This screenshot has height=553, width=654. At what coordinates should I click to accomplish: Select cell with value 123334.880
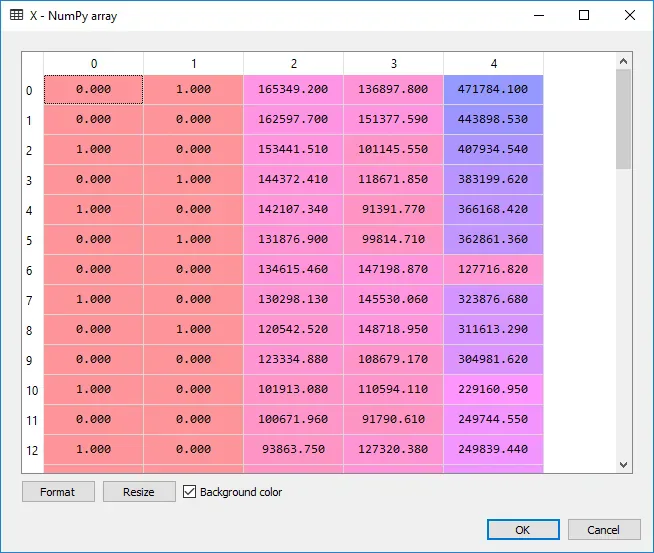pos(294,360)
